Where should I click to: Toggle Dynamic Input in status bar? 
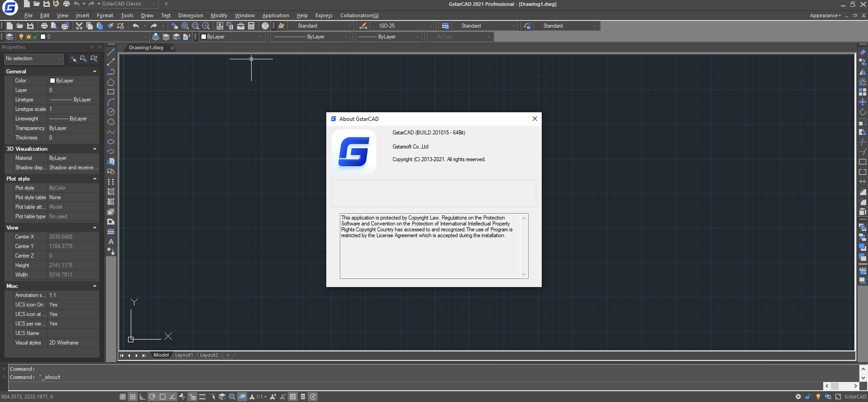(192, 397)
